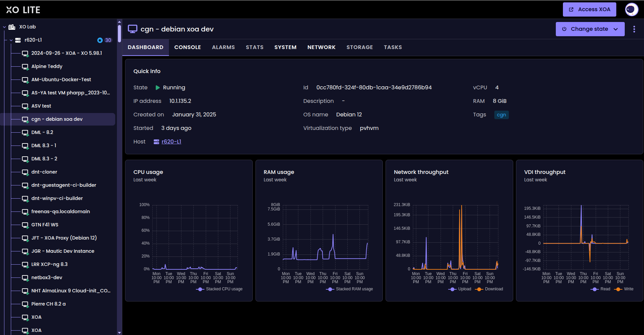The image size is (644, 335).
Task: Click the VM icon for freenas-qa.localdomain
Action: 25,212
